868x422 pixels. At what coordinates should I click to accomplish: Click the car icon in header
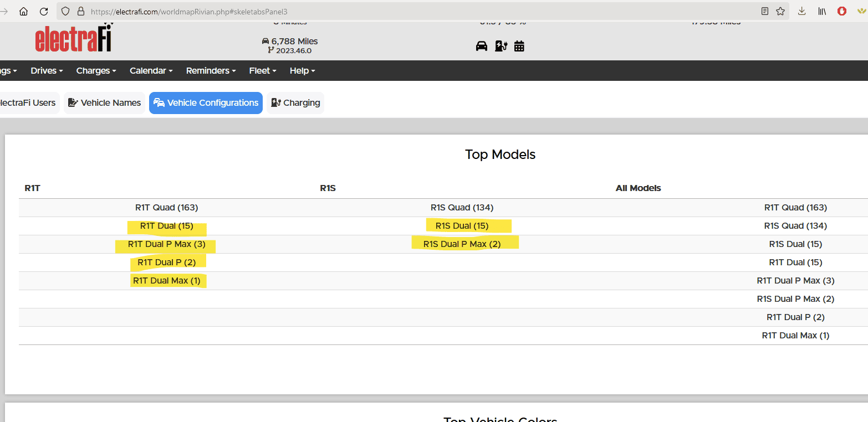[482, 46]
